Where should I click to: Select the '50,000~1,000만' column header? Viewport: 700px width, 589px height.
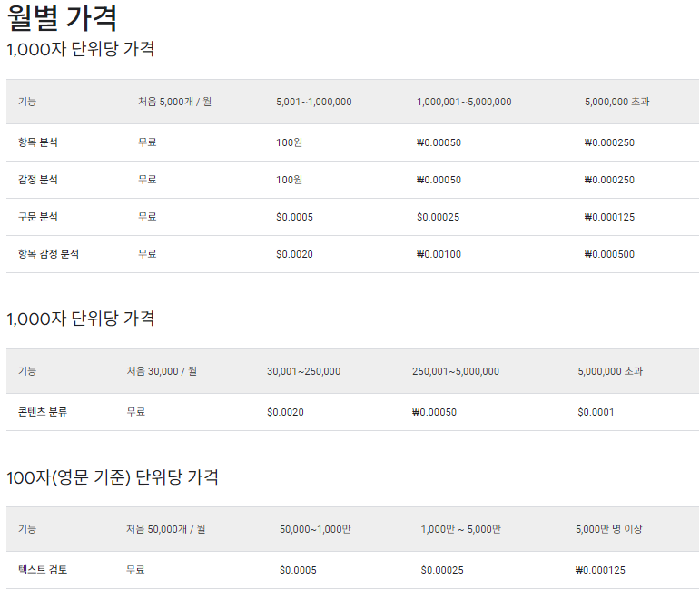[x=315, y=529]
